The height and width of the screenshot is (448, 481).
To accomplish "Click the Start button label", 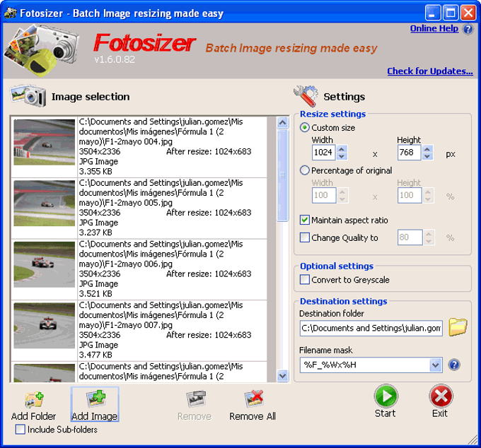I will pyautogui.click(x=386, y=413).
